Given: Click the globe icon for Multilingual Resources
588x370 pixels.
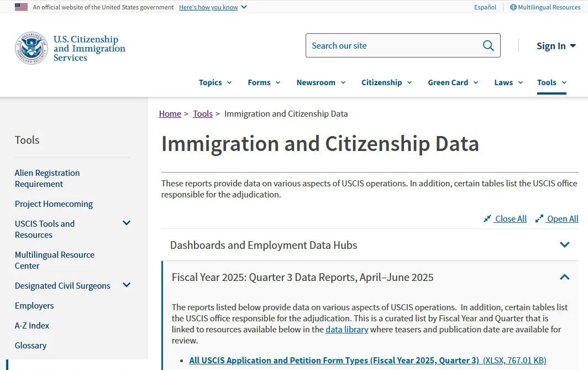Looking at the screenshot, I should point(513,7).
